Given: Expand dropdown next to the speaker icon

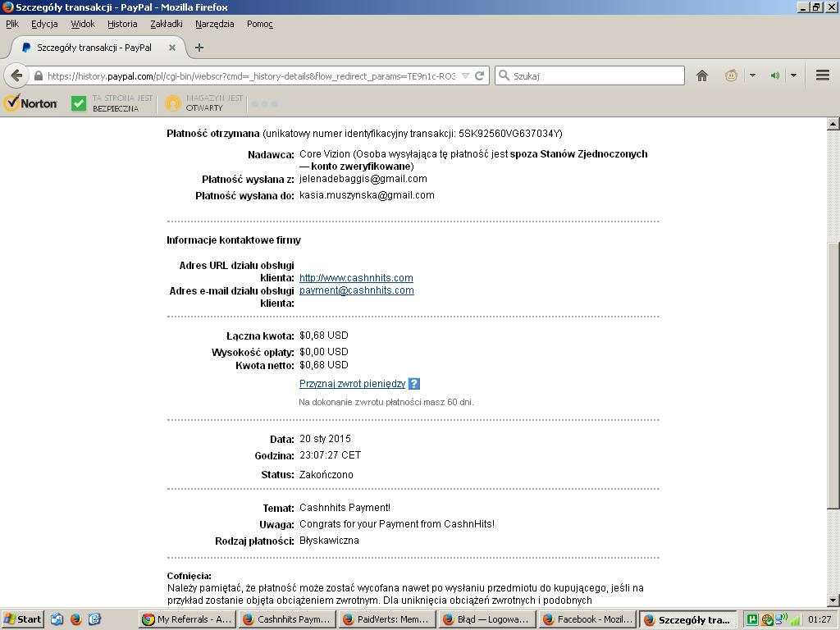Looking at the screenshot, I should point(793,75).
